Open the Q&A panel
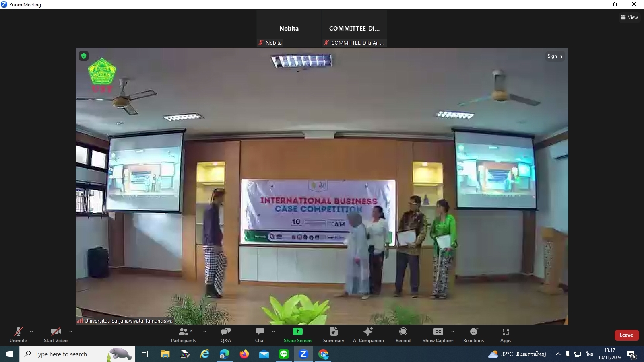644x362 pixels. (225, 335)
